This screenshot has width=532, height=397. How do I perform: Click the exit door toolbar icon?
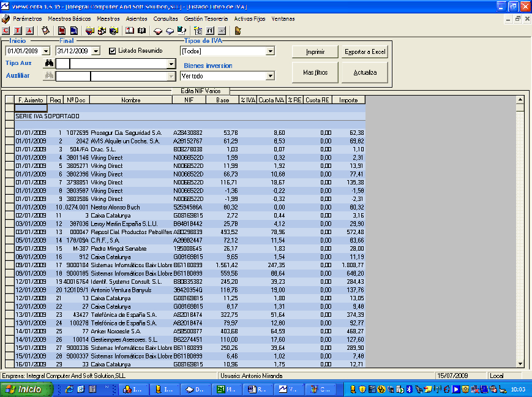(x=238, y=31)
